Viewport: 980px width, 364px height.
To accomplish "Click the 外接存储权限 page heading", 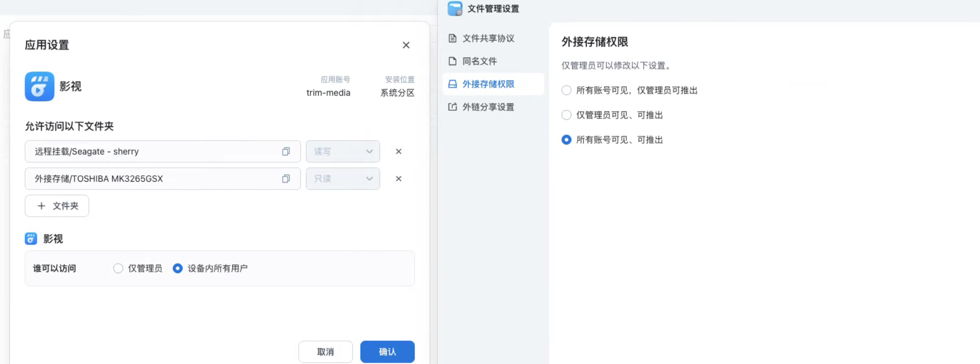I will pyautogui.click(x=595, y=42).
